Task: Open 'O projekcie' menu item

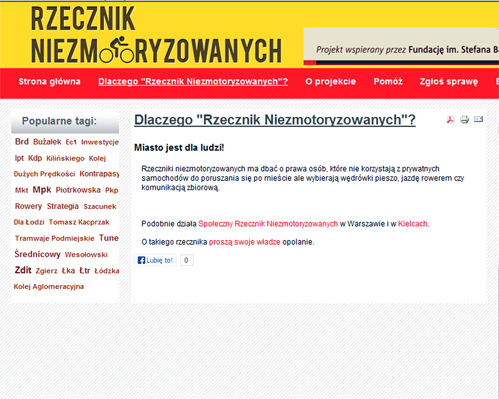Action: tap(331, 82)
